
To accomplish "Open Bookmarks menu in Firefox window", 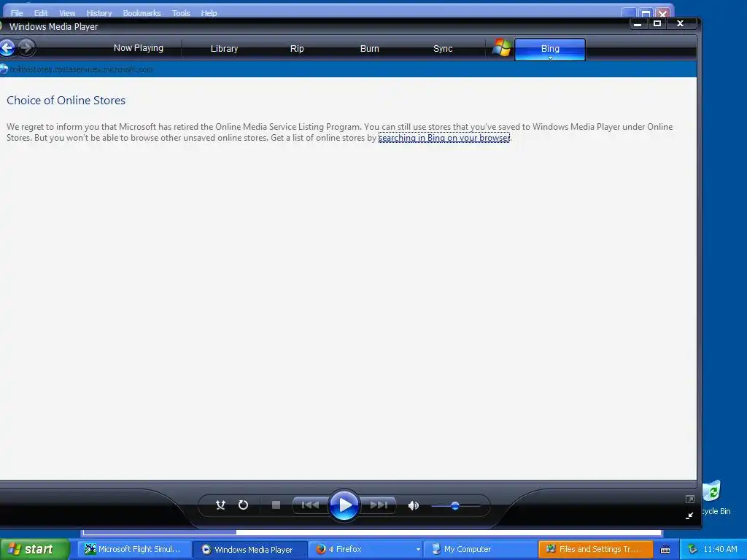I will (x=142, y=13).
